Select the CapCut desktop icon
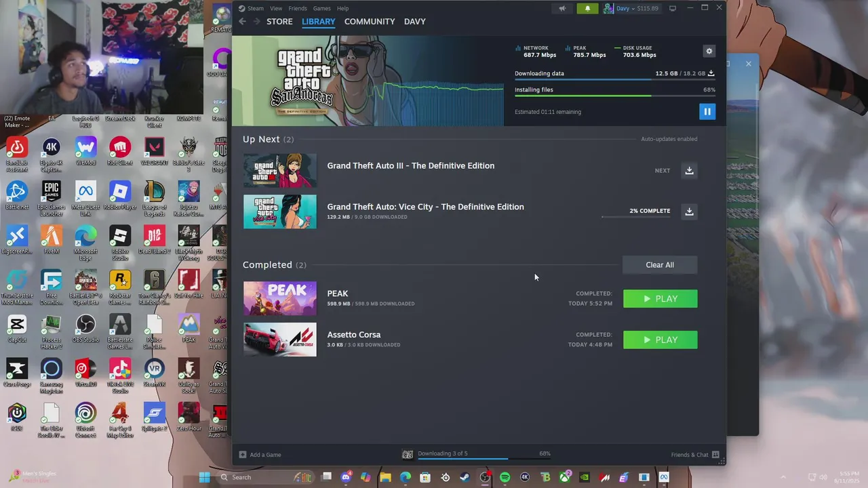Viewport: 868px width, 488px height. tap(17, 329)
